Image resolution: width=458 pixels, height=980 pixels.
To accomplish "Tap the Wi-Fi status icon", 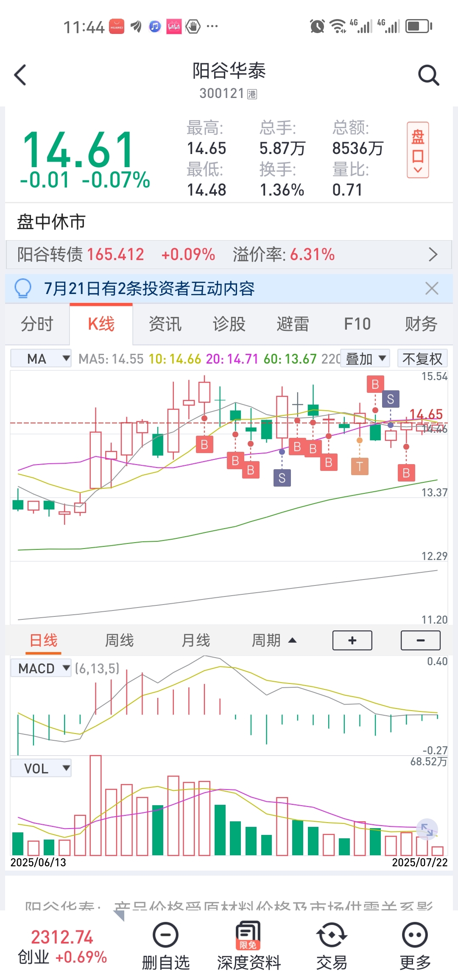I will [x=338, y=26].
